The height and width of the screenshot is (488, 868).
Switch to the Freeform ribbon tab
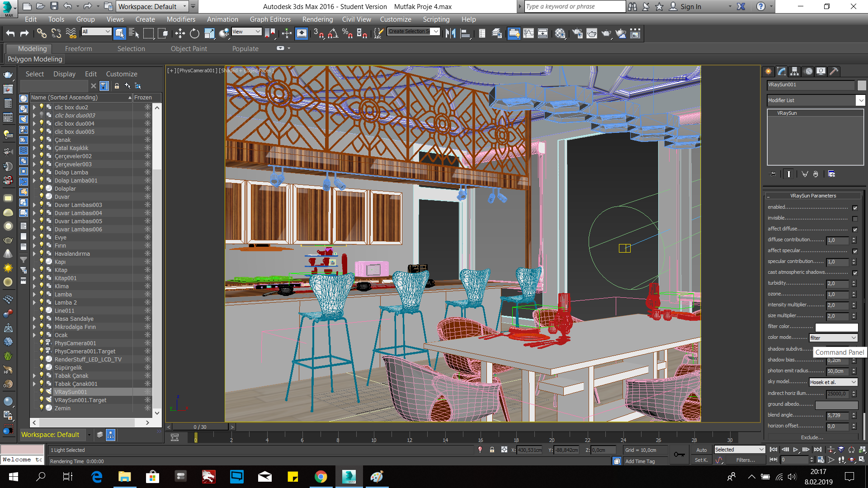click(x=79, y=48)
